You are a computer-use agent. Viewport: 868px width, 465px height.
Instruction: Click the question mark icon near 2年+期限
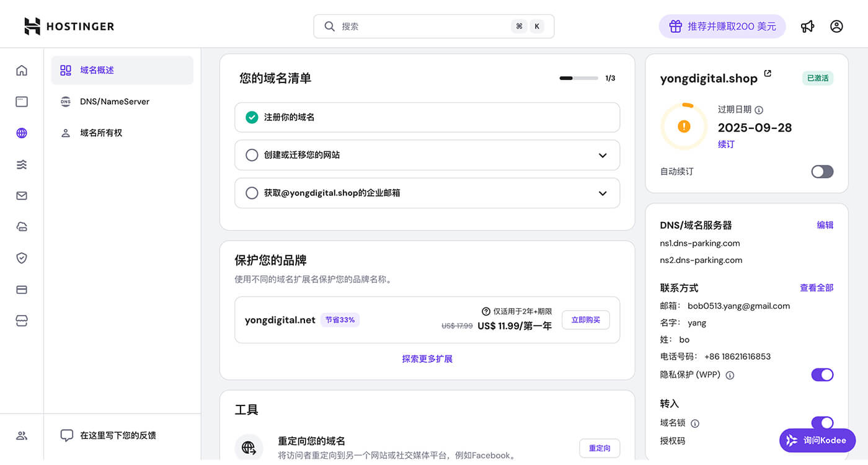pos(486,311)
